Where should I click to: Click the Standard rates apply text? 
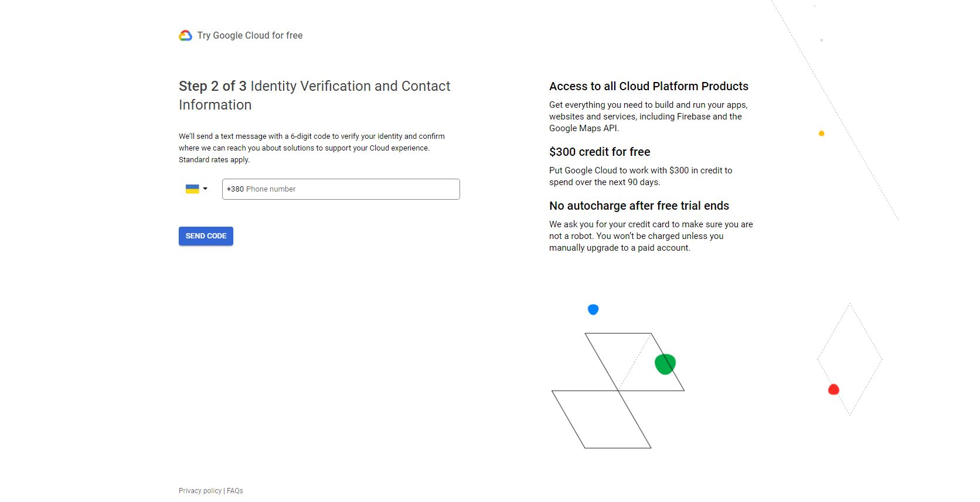214,160
